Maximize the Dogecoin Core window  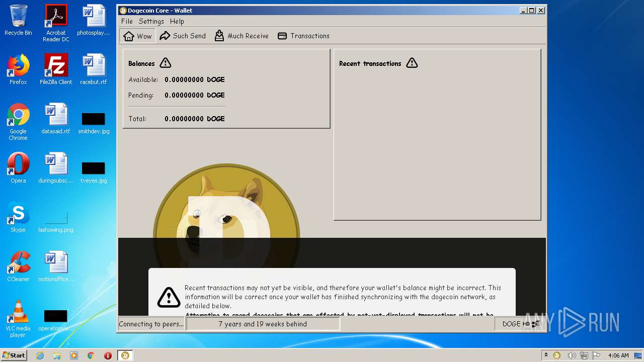pos(532,10)
